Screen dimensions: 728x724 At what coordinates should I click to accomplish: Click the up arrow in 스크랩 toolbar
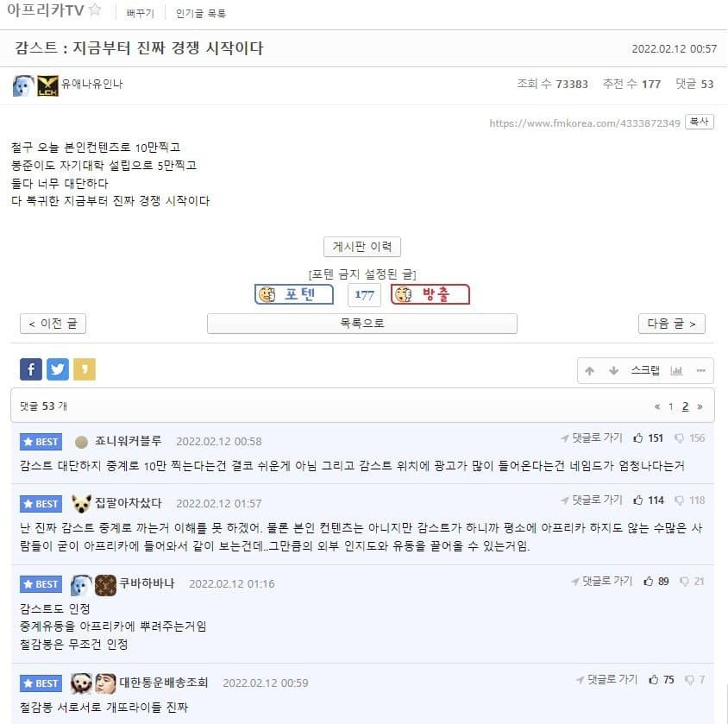pyautogui.click(x=590, y=370)
